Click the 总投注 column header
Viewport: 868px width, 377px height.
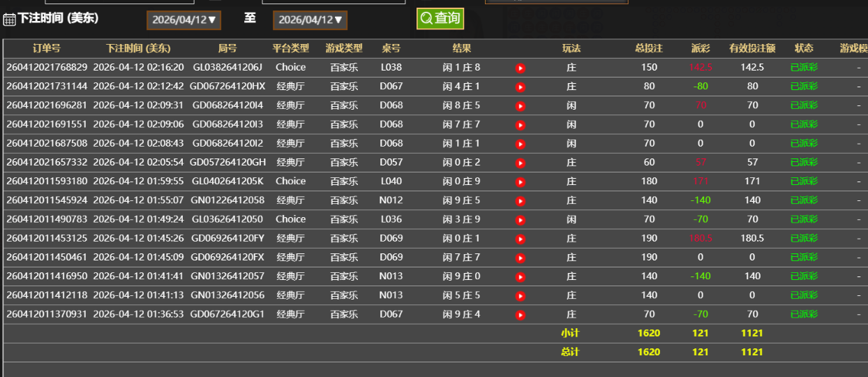[648, 48]
